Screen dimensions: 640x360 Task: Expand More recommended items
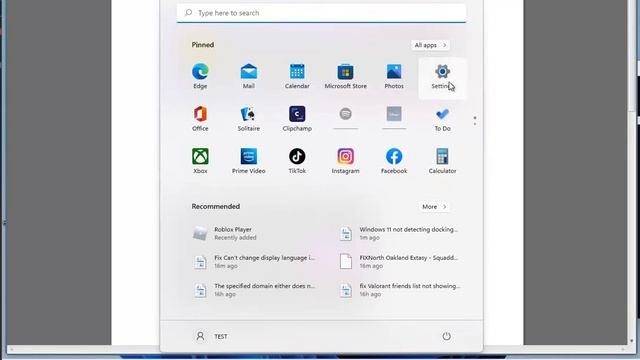coord(434,207)
